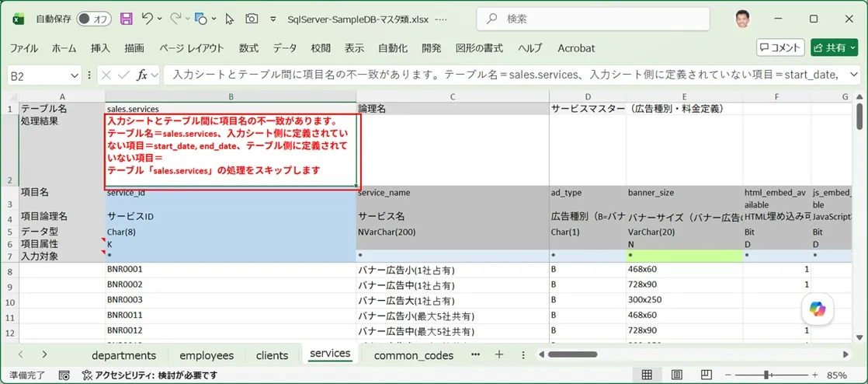Switch to the ホーム ribbon tab
Viewport: 868px width, 384px height.
pyautogui.click(x=64, y=48)
